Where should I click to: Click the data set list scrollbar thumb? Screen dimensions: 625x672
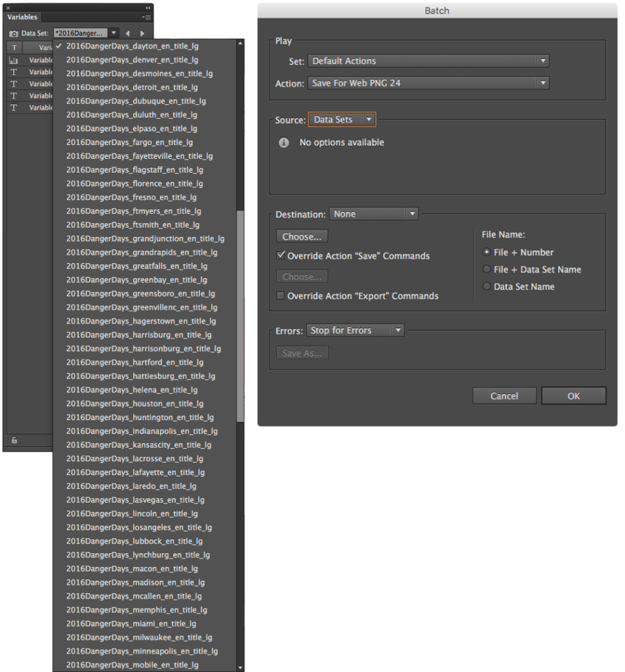click(x=240, y=316)
